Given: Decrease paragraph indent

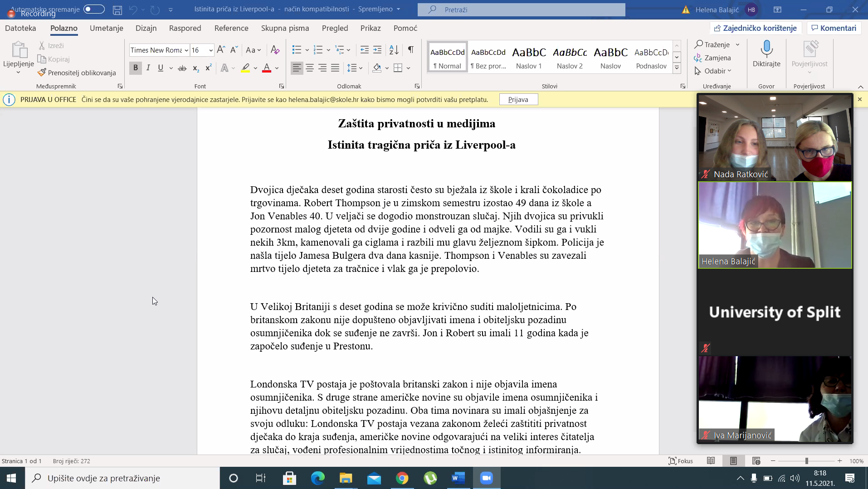Looking at the screenshot, I should click(364, 50).
